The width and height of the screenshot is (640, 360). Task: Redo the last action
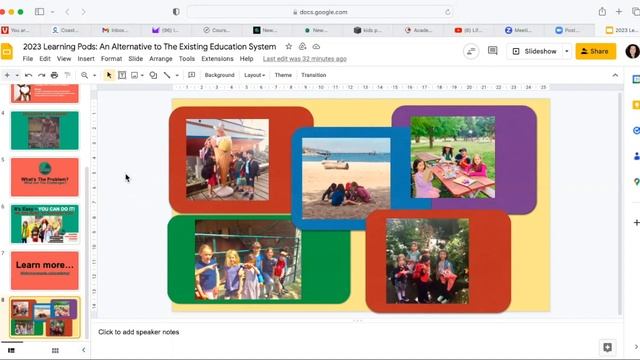pyautogui.click(x=41, y=75)
